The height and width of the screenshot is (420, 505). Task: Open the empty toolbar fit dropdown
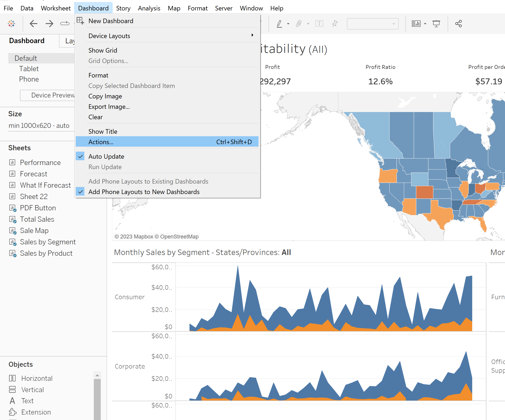pyautogui.click(x=373, y=24)
